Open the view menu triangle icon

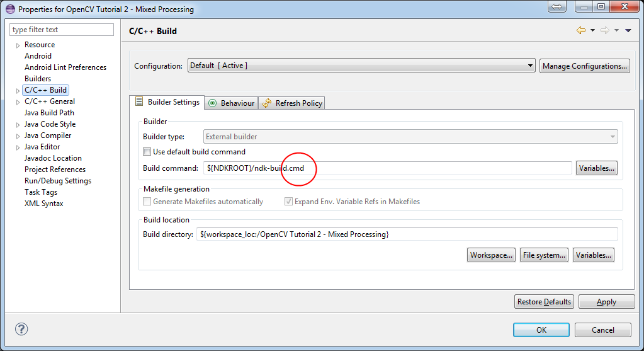coord(628,31)
